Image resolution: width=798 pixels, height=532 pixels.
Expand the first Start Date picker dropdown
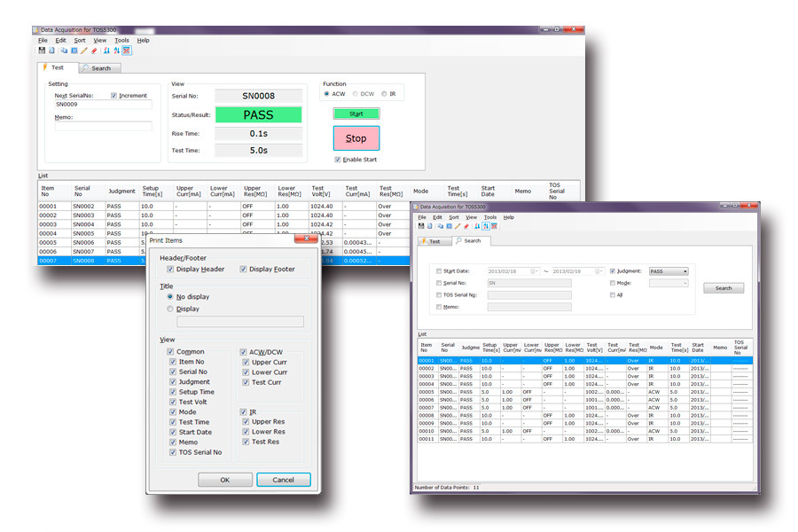pos(535,271)
